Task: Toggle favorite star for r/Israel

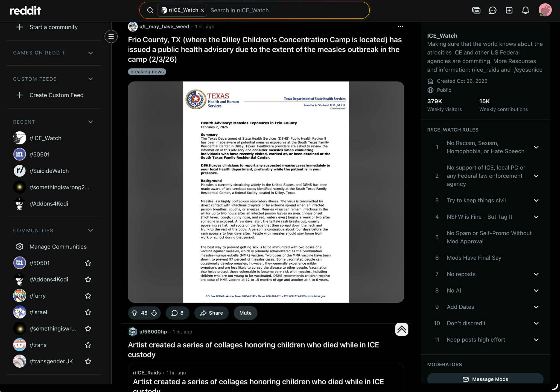Action: 88,312
